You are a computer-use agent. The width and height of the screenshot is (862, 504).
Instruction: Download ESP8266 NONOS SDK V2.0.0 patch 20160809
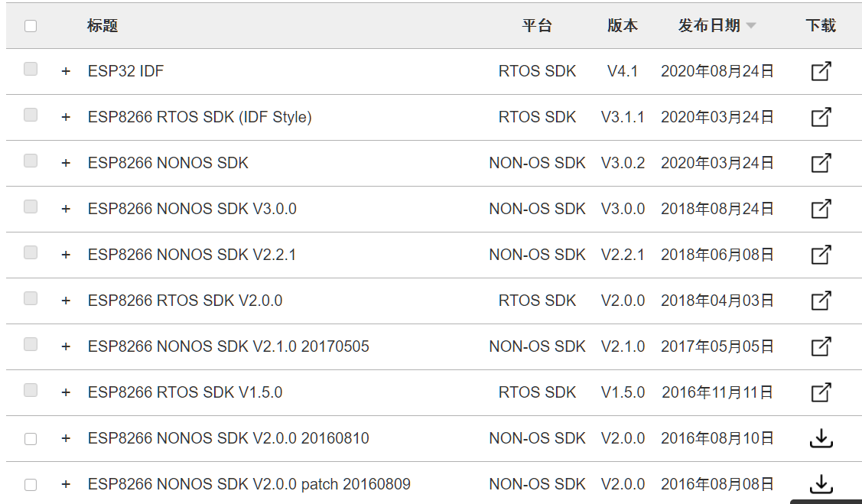820,484
